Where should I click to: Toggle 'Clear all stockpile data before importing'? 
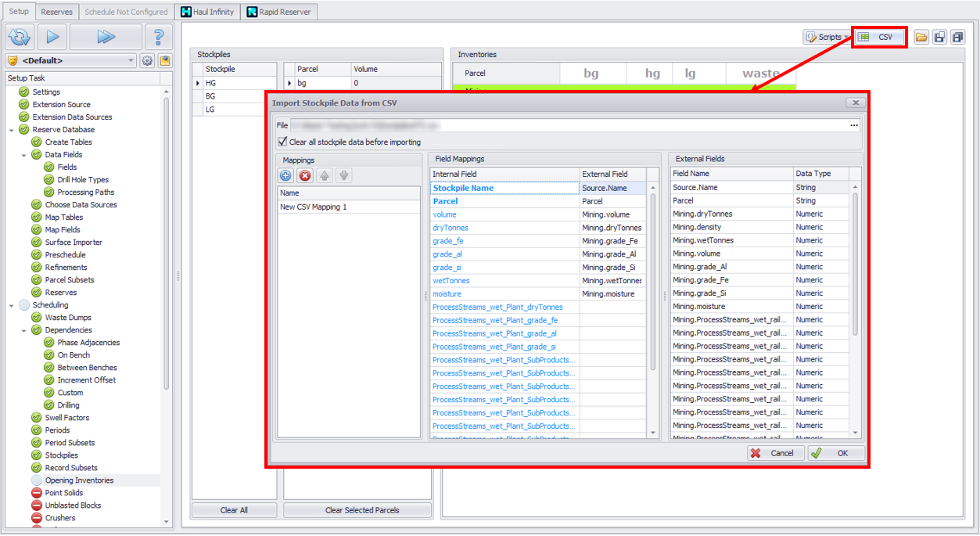pos(282,142)
